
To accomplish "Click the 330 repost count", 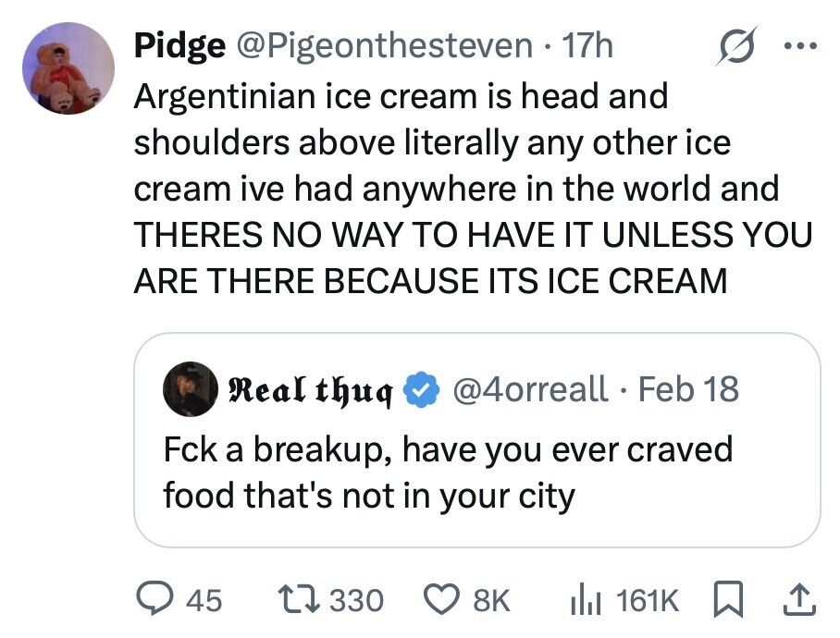I will [356, 600].
